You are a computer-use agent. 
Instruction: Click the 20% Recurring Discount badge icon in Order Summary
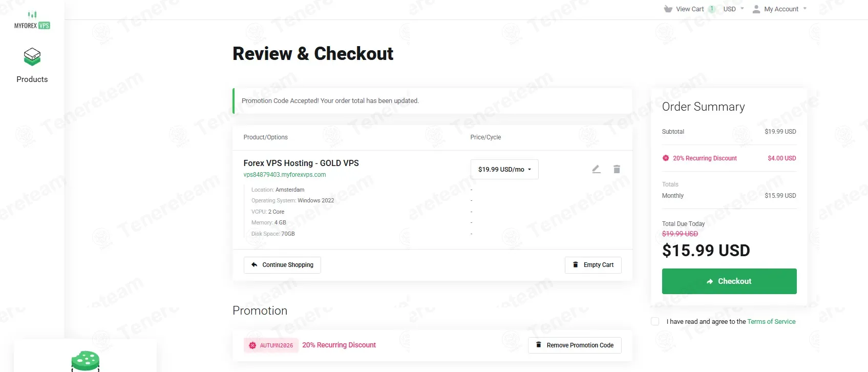pyautogui.click(x=666, y=158)
